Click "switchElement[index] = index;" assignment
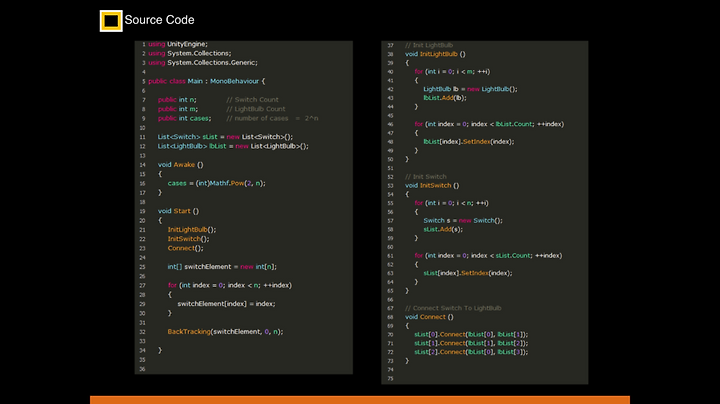The height and width of the screenshot is (404, 720). (x=226, y=303)
